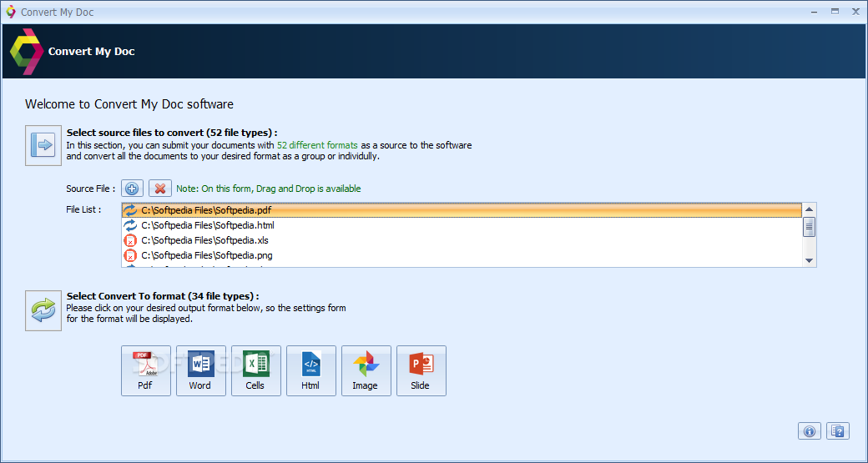The image size is (868, 463).
Task: Click Convert My Doc header logo
Action: [x=27, y=52]
